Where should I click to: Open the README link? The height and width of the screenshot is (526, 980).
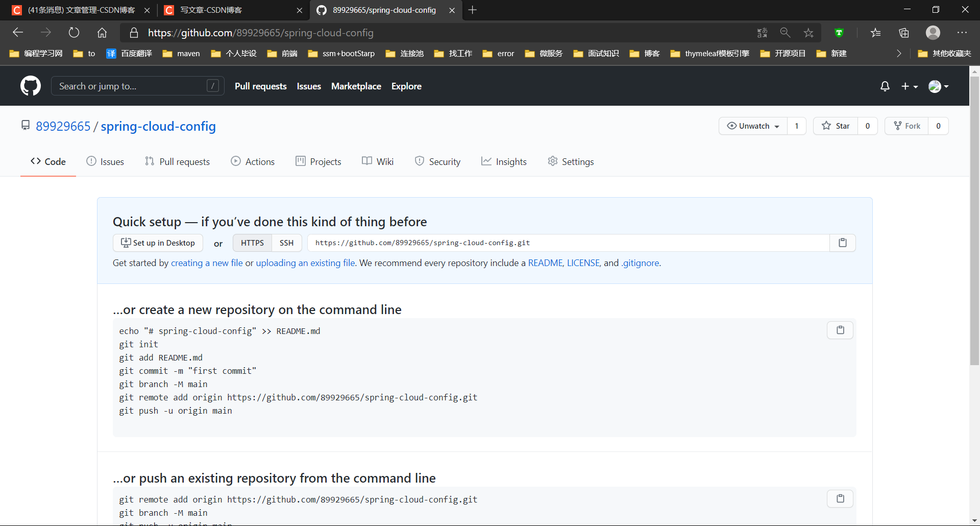coord(545,263)
